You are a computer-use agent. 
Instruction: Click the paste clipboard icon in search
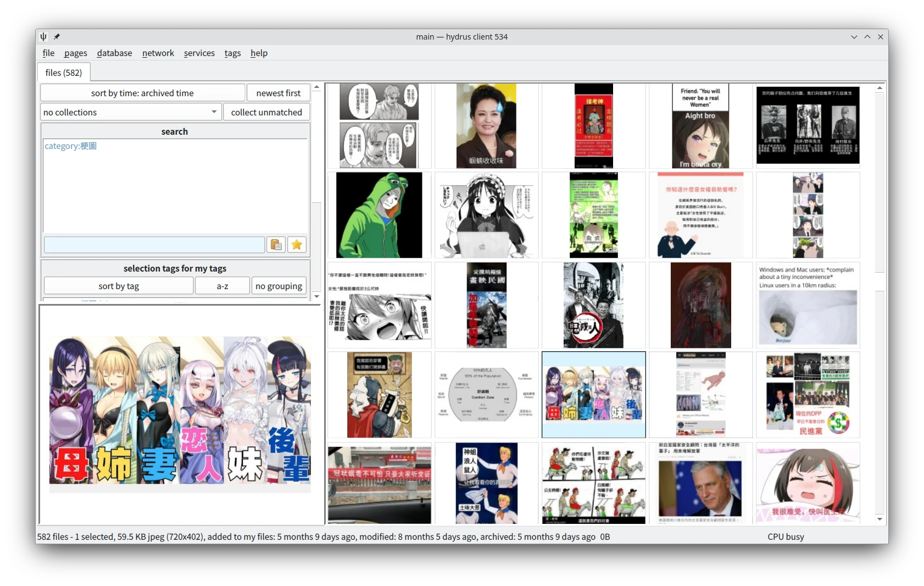(276, 245)
